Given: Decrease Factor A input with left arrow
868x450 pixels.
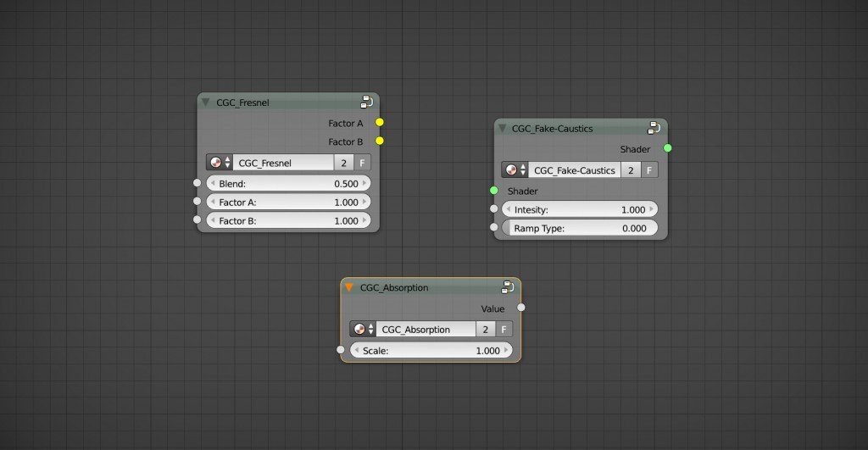Looking at the screenshot, I should (213, 202).
